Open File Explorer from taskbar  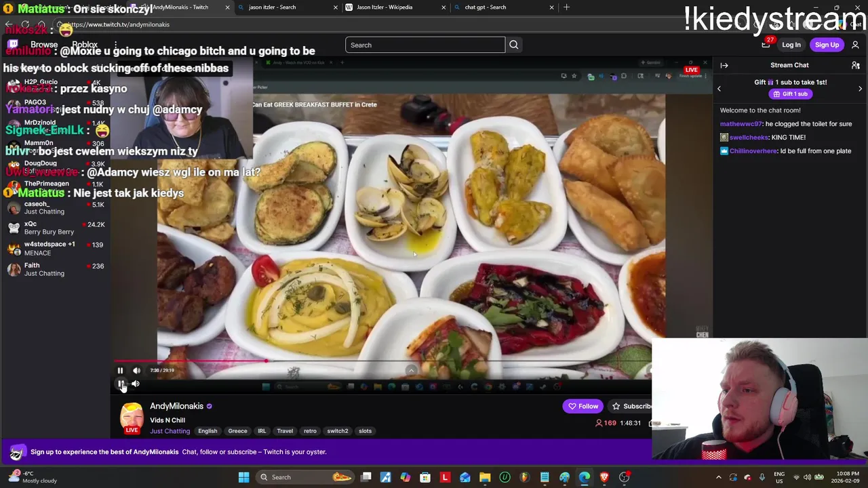point(485,477)
